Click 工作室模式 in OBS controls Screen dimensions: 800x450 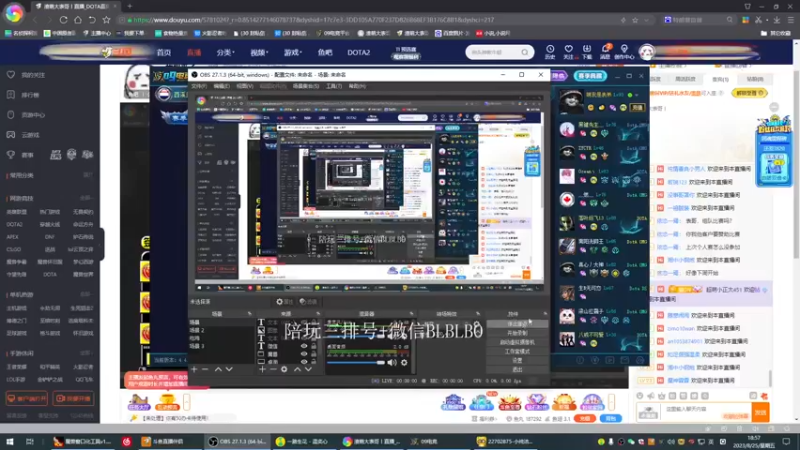coord(517,352)
